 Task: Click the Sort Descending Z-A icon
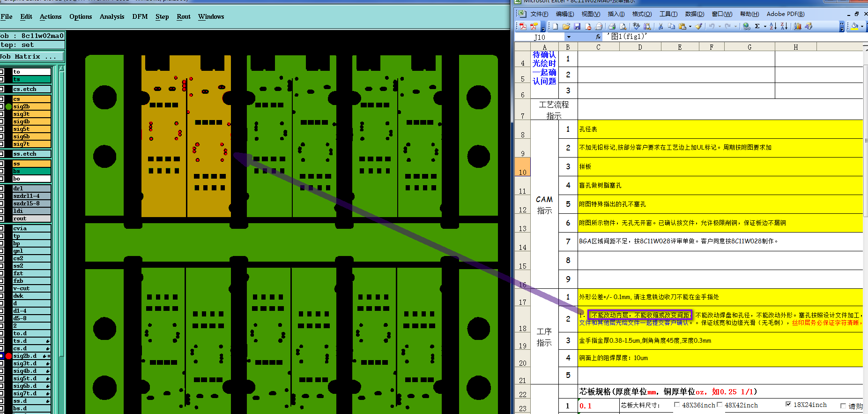pos(784,26)
